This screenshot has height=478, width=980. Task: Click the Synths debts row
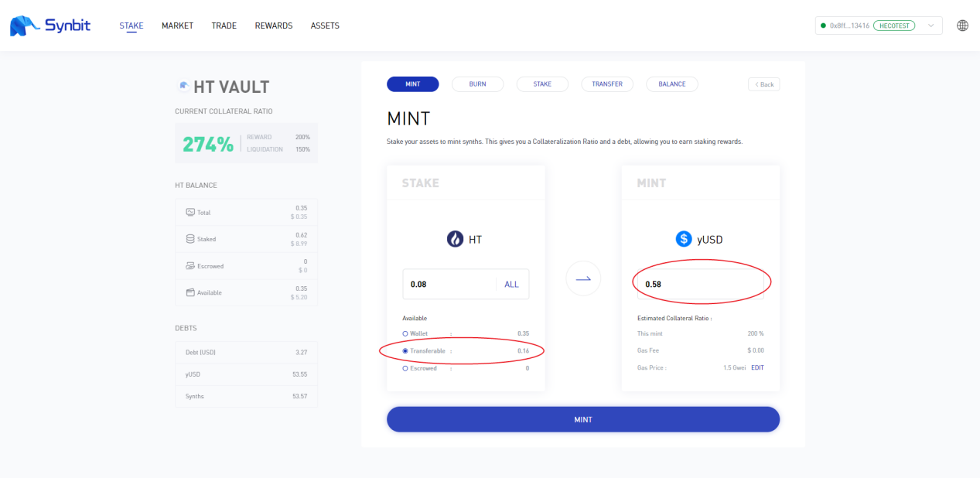(x=246, y=396)
